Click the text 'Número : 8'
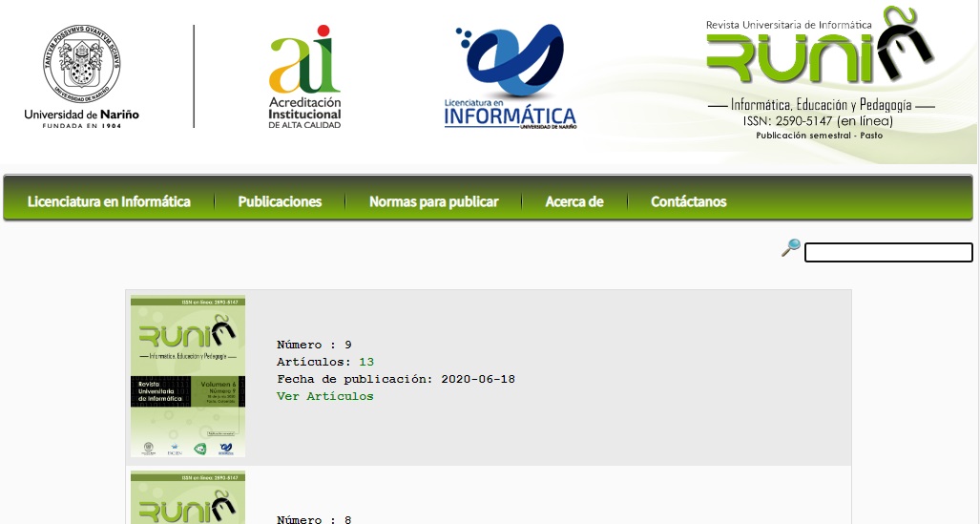Screen dimensions: 980x524 (x=314, y=519)
